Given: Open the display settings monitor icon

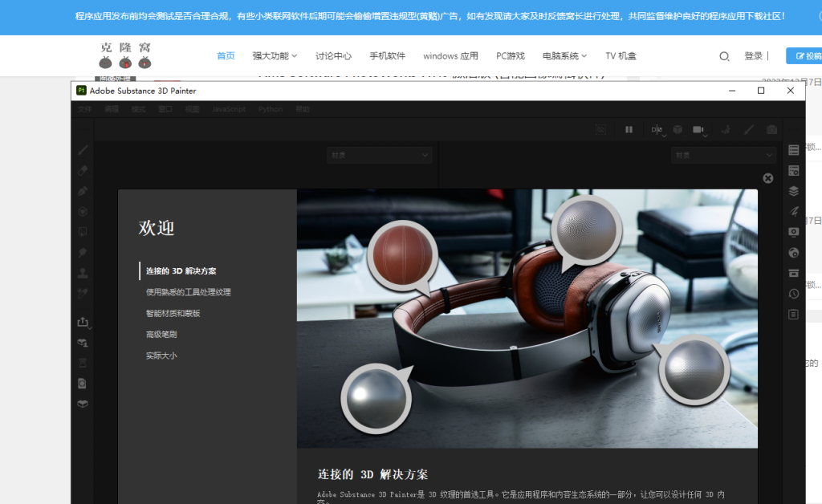Looking at the screenshot, I should pos(794,232).
